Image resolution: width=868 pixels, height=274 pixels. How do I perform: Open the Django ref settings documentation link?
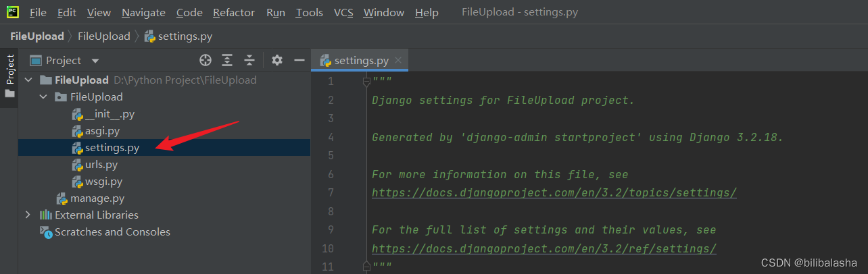[544, 248]
